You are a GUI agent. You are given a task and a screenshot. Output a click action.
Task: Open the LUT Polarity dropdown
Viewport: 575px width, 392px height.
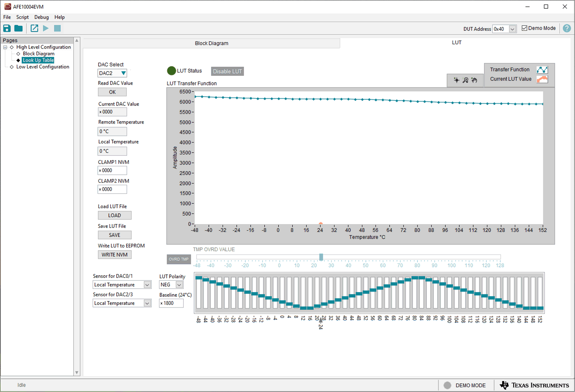179,285
